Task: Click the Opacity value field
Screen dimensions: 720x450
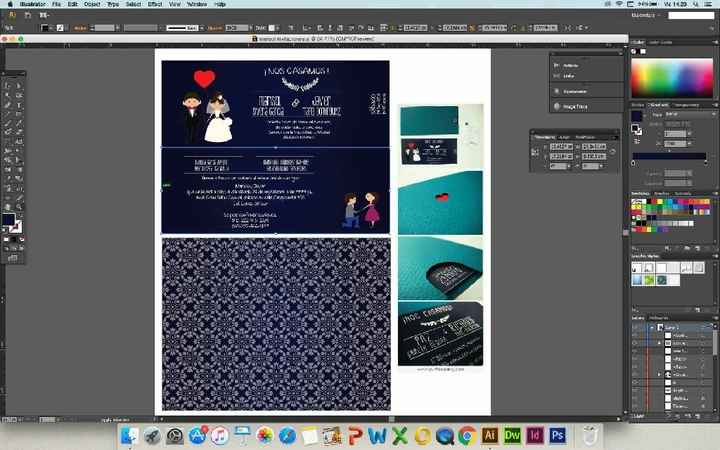Action: point(236,28)
